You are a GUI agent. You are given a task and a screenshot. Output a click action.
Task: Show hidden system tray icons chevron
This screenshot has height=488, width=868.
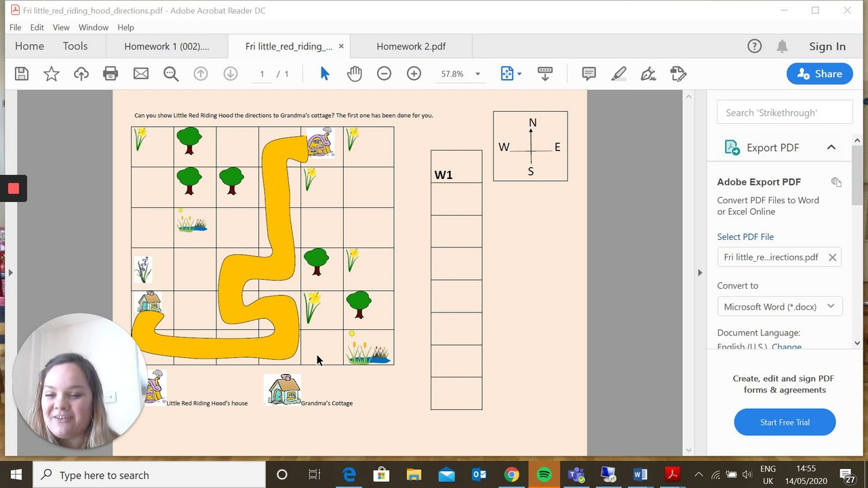[x=698, y=474]
